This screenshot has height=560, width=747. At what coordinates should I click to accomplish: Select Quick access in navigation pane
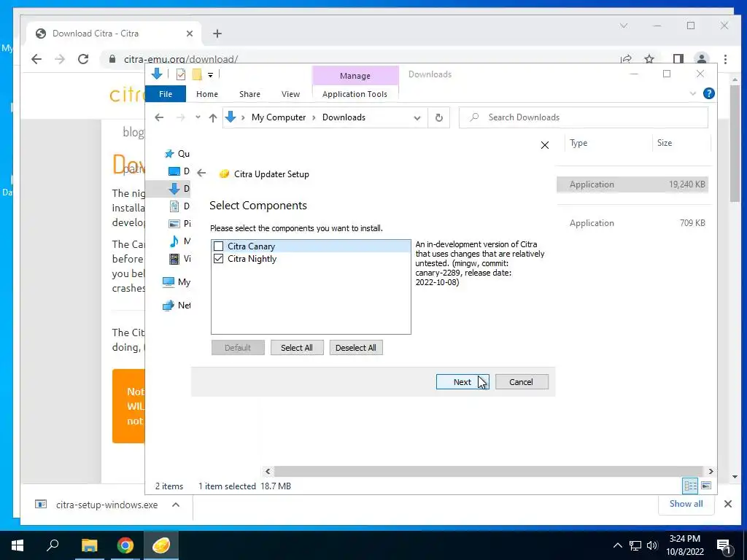point(177,154)
